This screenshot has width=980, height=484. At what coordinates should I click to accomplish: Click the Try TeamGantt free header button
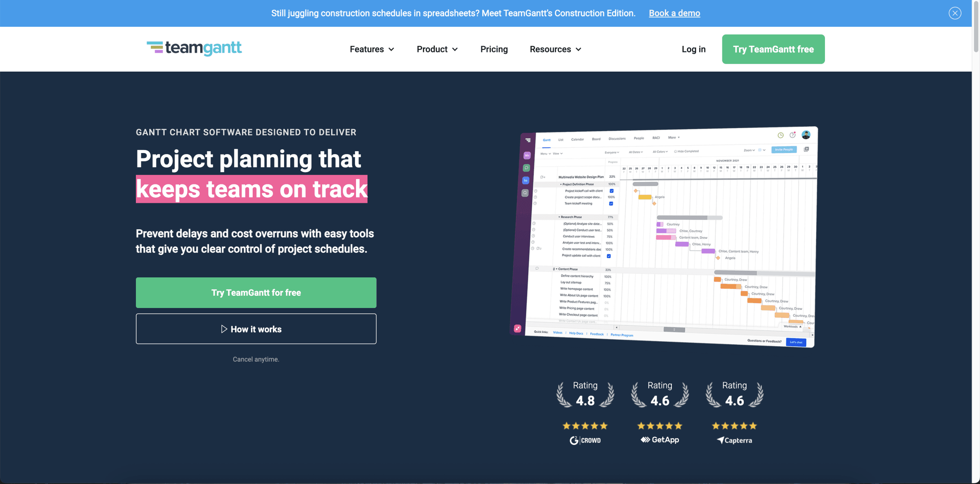(773, 49)
